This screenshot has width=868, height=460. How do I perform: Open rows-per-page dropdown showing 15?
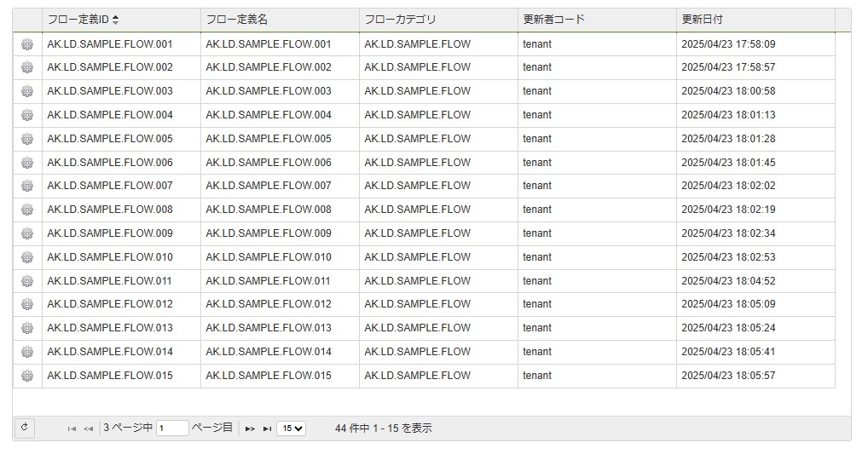pyautogui.click(x=291, y=428)
